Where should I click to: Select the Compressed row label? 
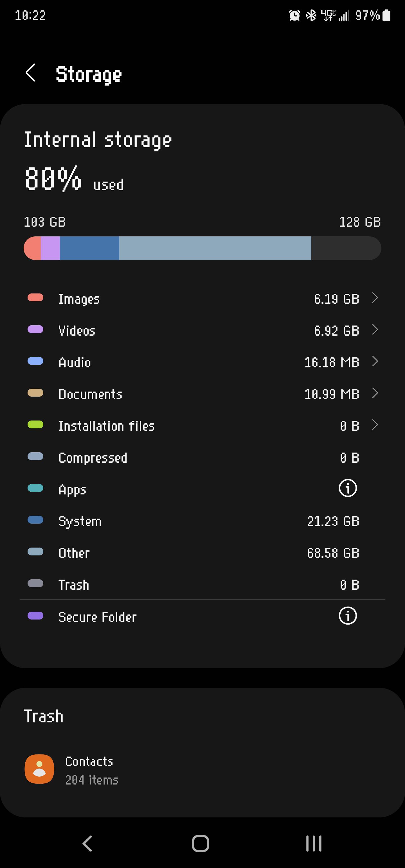93,458
